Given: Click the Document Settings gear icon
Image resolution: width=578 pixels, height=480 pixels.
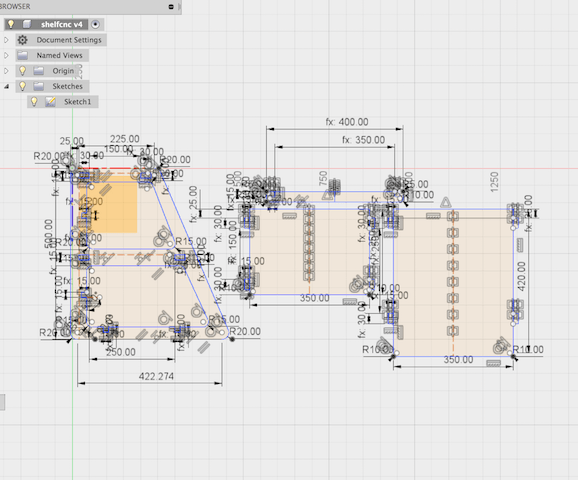Looking at the screenshot, I should click(x=22, y=40).
